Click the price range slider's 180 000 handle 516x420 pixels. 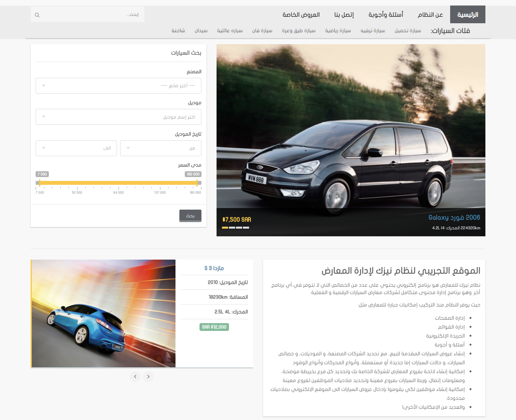tap(197, 183)
